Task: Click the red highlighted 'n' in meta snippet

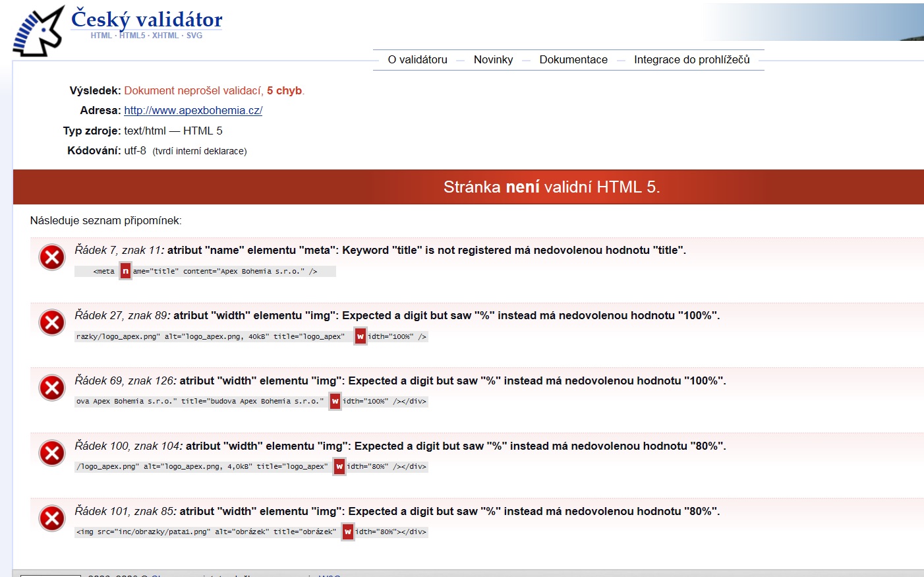Action: point(125,271)
